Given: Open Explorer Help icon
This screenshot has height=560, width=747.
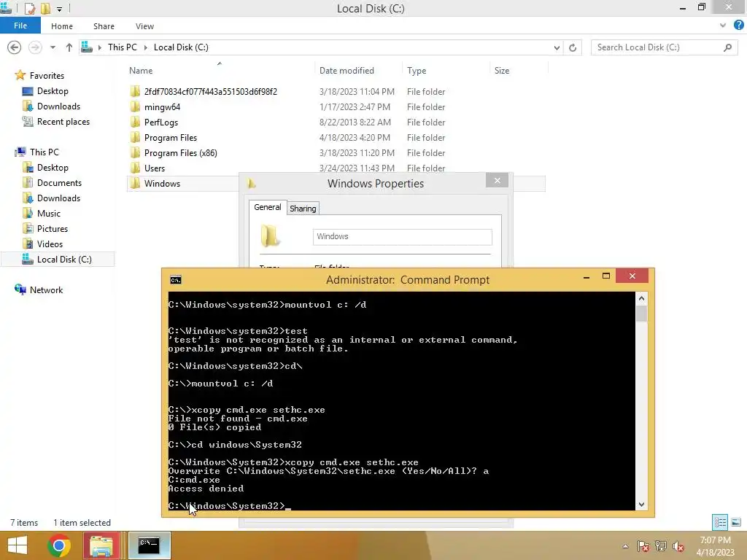Looking at the screenshot, I should point(739,26).
